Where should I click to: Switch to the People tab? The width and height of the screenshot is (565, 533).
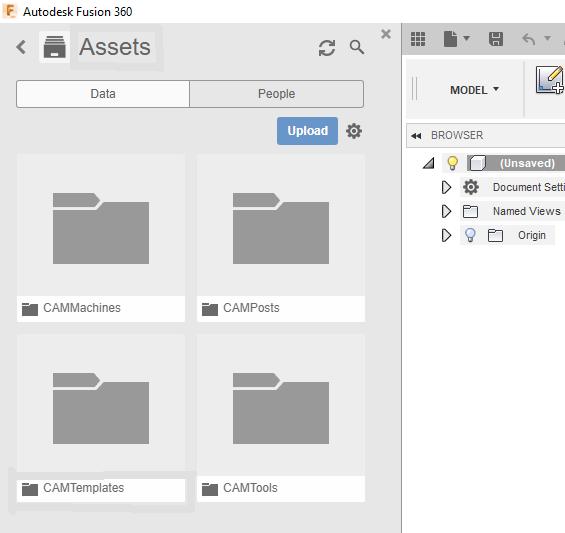276,94
